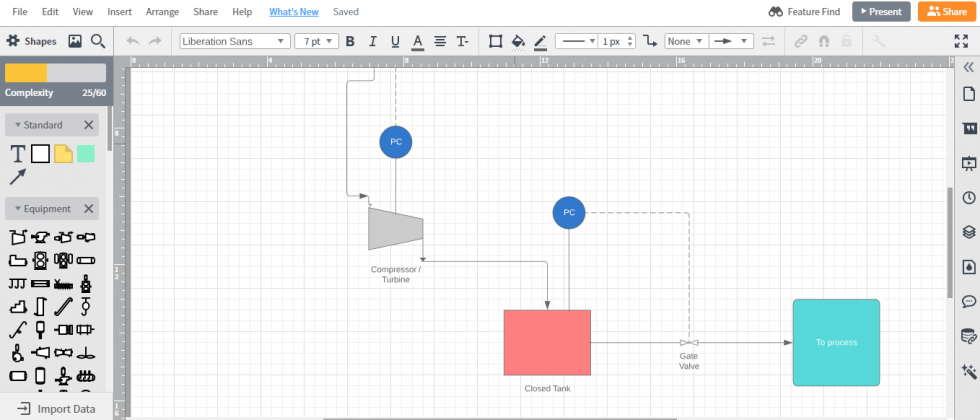
Task: Click the magnet snapping icon
Action: pos(824,41)
